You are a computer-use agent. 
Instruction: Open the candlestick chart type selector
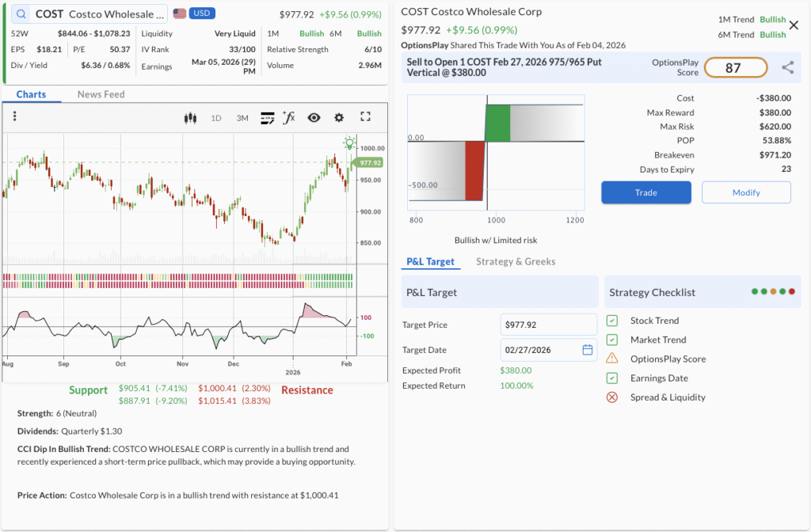point(189,118)
